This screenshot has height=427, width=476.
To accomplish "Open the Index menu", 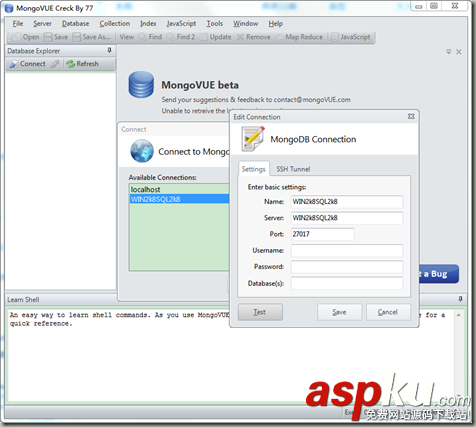I will tap(148, 24).
